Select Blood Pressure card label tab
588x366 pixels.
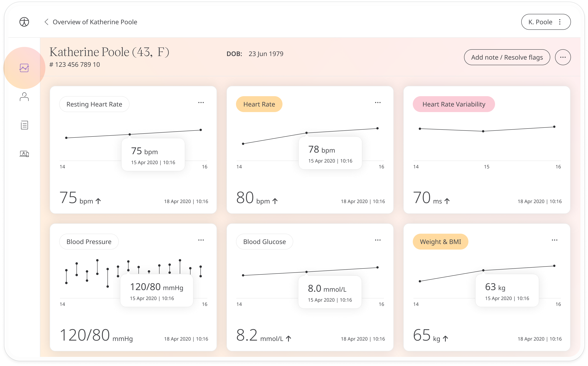[89, 242]
